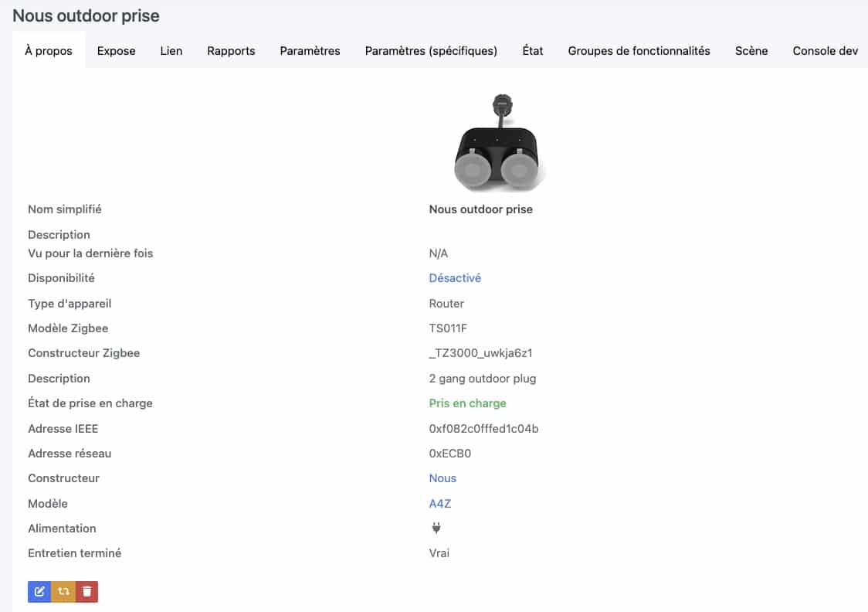Viewport: 868px width, 612px height.
Task: Click the Pris en charge status
Action: 467,403
